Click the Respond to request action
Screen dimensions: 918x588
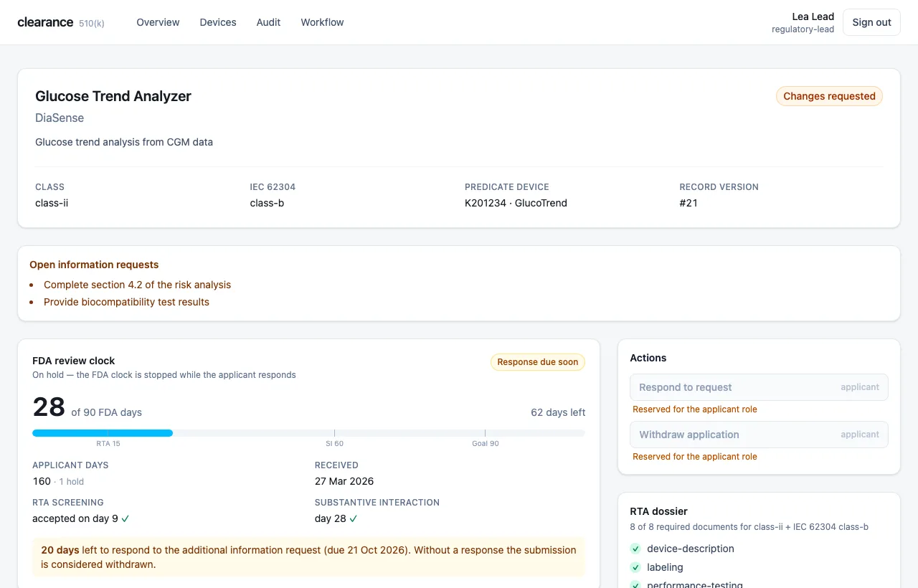759,387
